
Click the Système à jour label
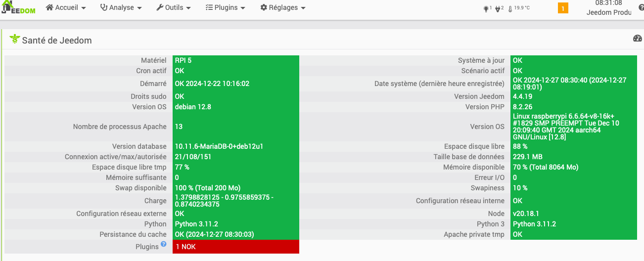point(481,60)
